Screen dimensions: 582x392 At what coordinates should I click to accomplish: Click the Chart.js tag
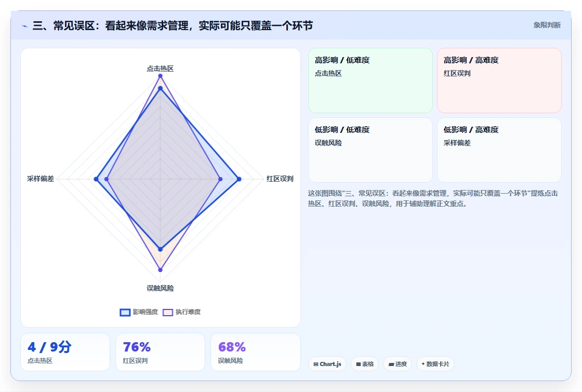(327, 364)
